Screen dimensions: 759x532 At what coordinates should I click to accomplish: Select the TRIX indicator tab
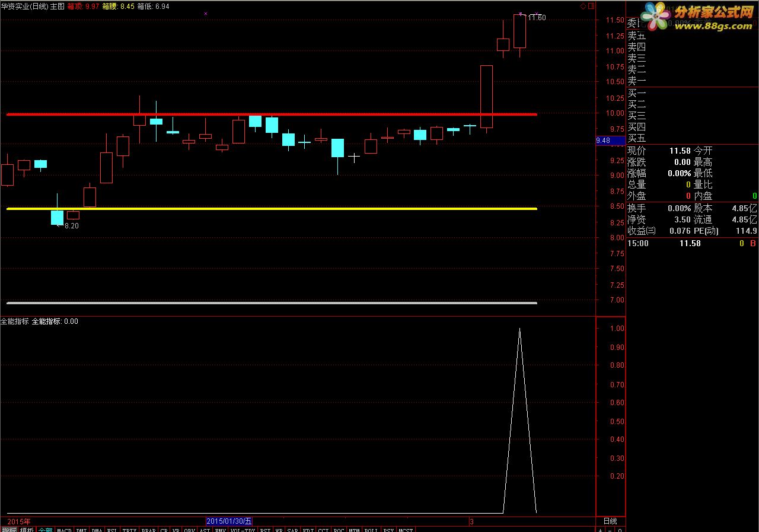tap(130, 529)
